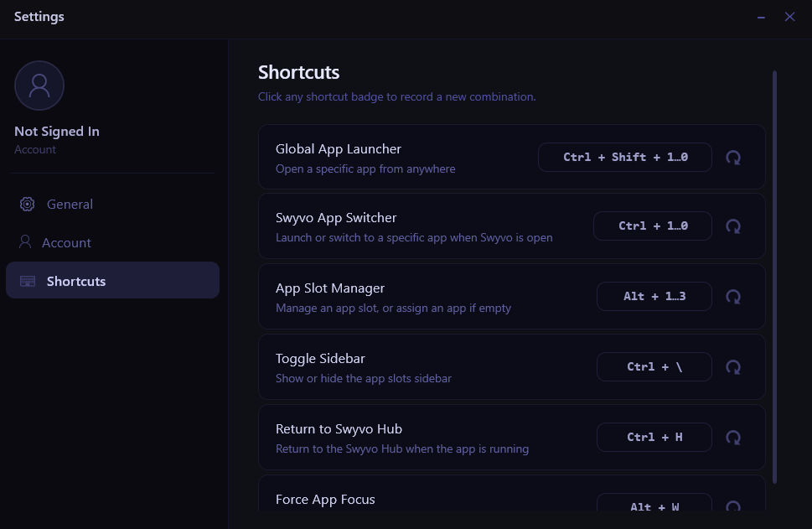
Task: Click the shortcuts list scrollbar
Action: [775, 277]
